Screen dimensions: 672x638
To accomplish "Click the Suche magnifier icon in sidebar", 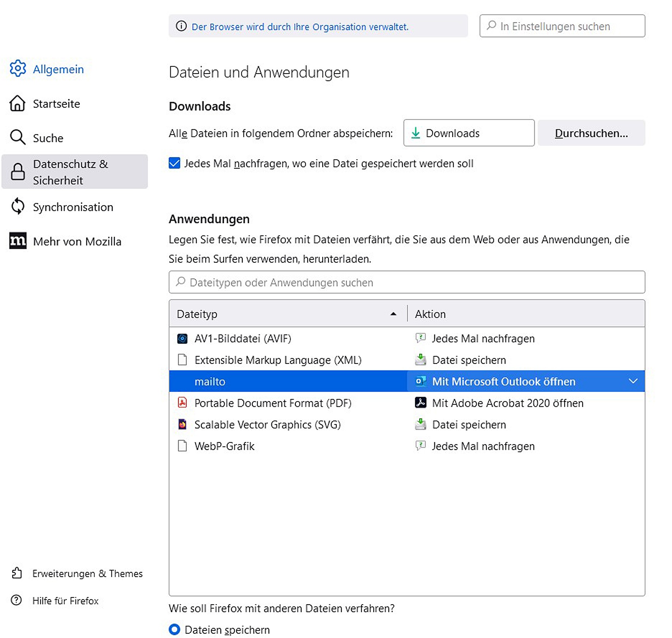I will tap(17, 137).
